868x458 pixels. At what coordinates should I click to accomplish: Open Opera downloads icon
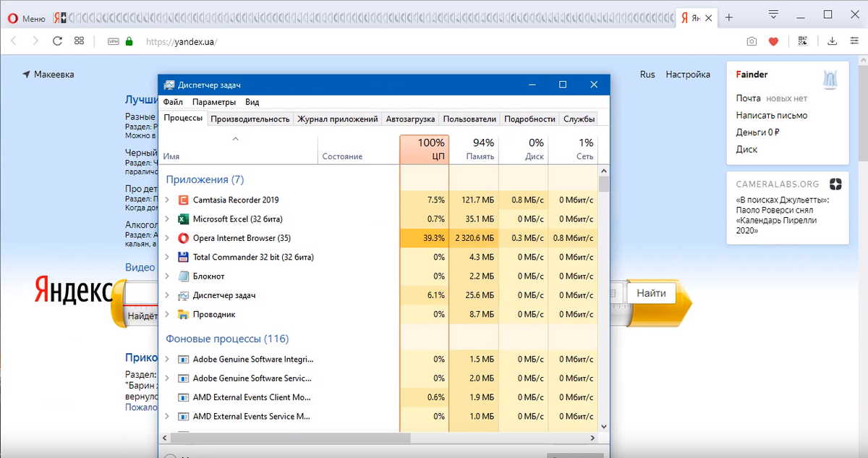tap(832, 41)
